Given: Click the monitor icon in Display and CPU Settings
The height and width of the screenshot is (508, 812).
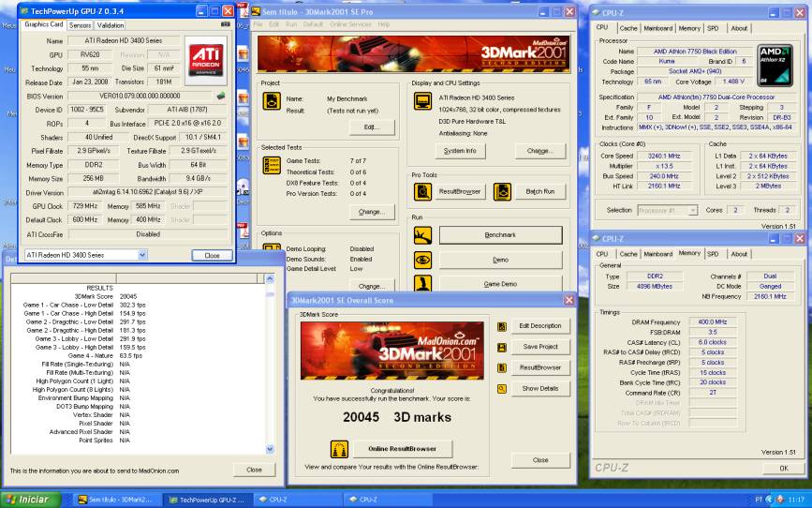Looking at the screenshot, I should (x=422, y=100).
